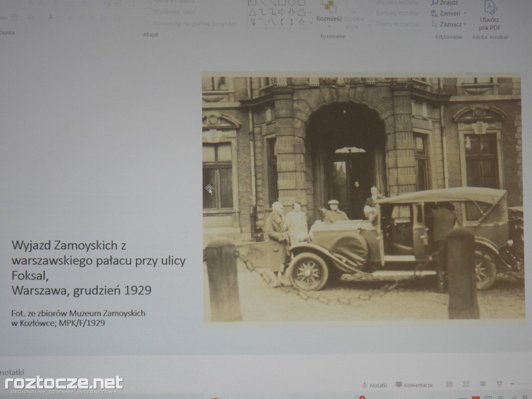Open Kontury kształtu shape outline
The image size is (532, 399).
coord(394,13)
